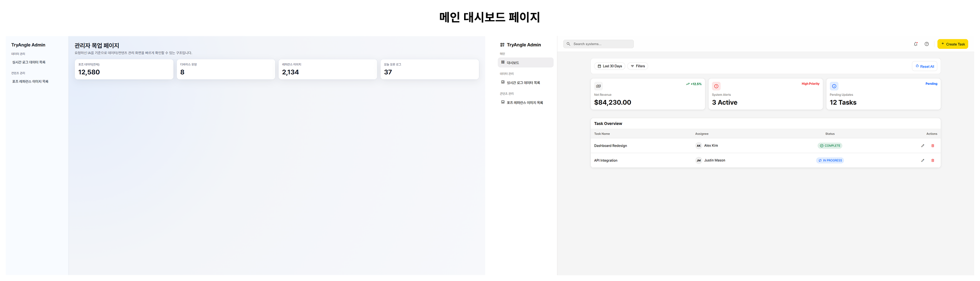
Task: Delete the Dashboard Redesign task via trash icon
Action: [x=933, y=146]
